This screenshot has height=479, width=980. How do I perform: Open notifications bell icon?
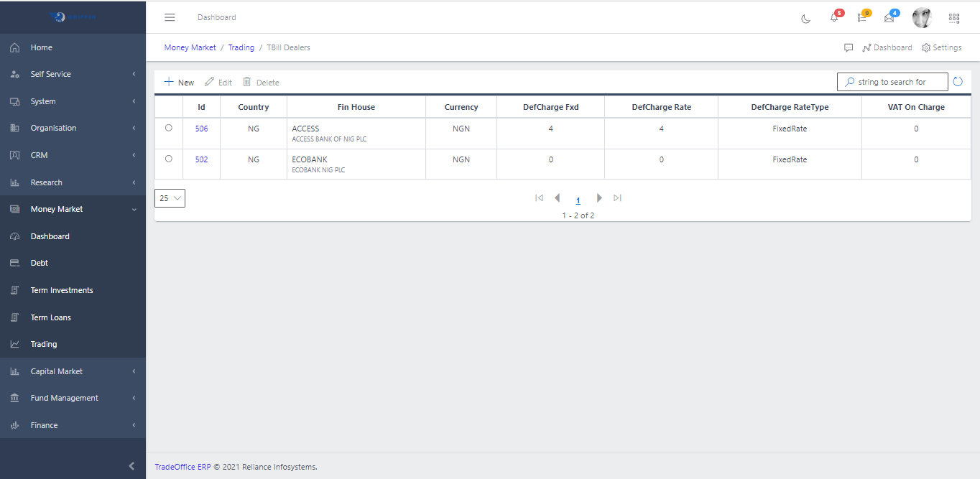point(834,18)
